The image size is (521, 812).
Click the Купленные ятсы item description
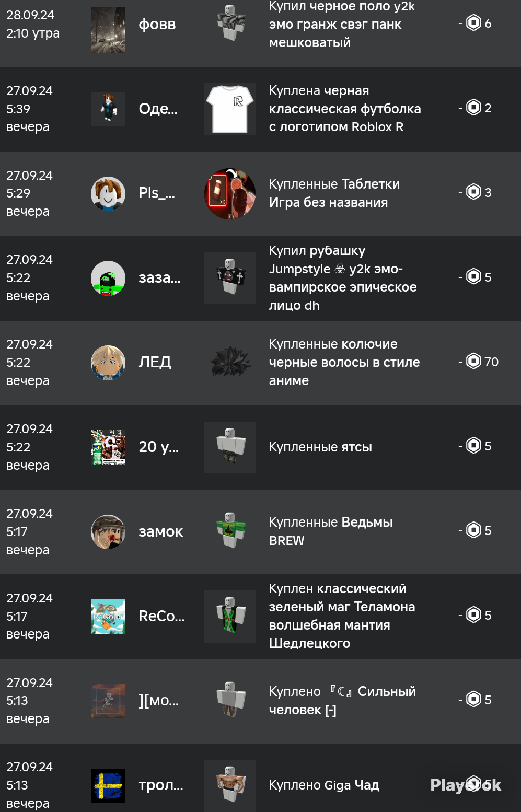(320, 447)
